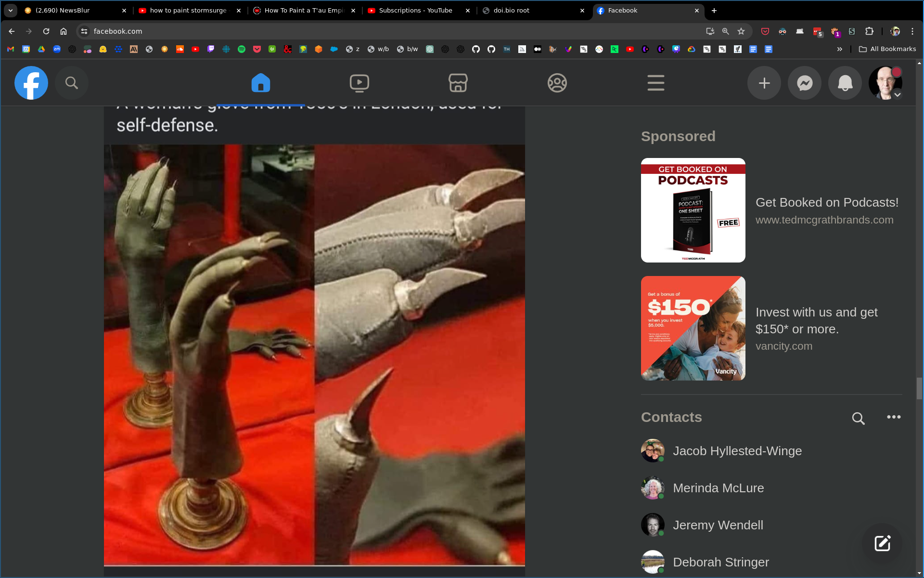924x578 pixels.
Task: Open Chrome profile avatar
Action: click(895, 31)
